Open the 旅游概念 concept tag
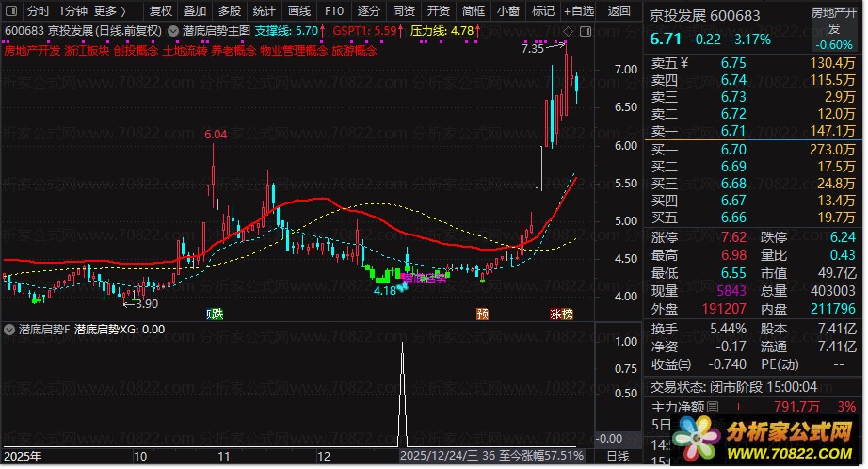This screenshot has height=469, width=868. point(354,51)
